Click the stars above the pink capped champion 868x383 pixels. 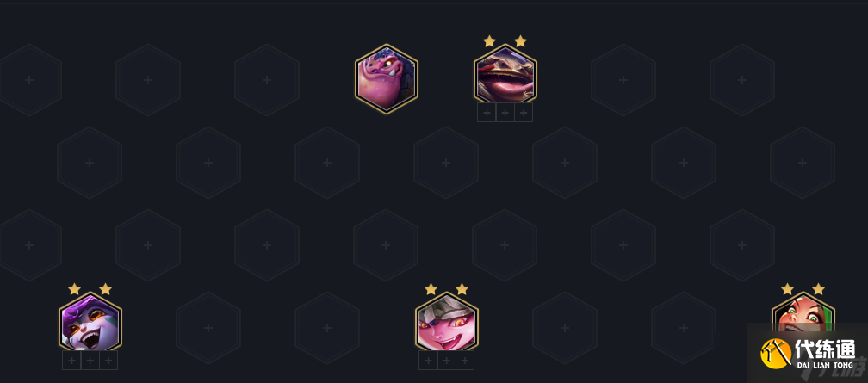[x=447, y=289]
